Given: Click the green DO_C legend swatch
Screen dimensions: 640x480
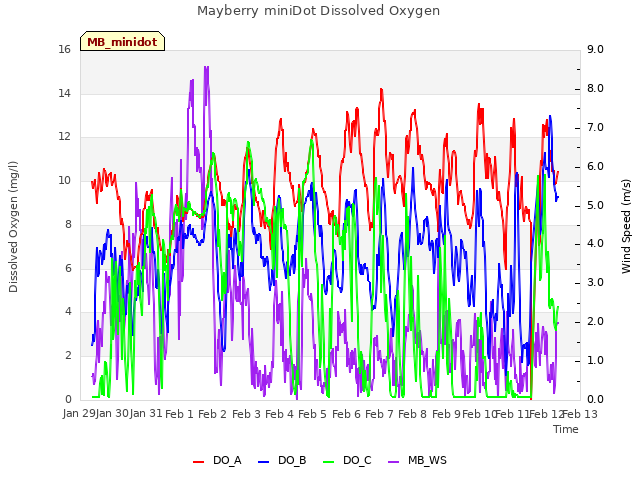Looking at the screenshot, I should [329, 462].
